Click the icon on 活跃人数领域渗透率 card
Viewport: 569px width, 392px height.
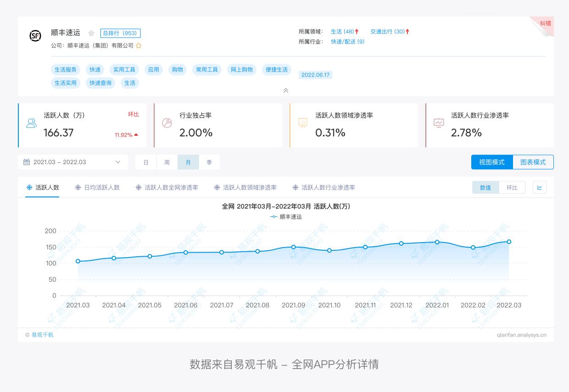tap(303, 122)
